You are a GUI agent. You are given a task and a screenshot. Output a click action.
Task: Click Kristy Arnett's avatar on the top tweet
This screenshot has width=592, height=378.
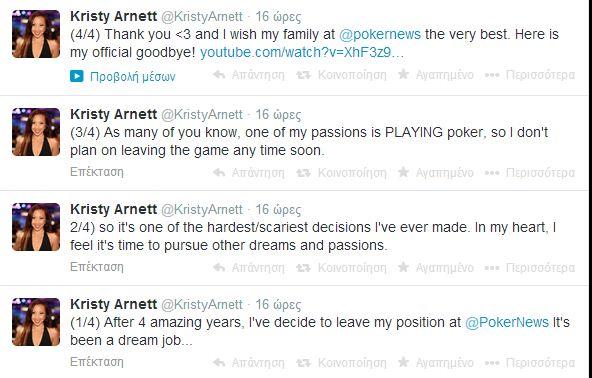[x=36, y=34]
